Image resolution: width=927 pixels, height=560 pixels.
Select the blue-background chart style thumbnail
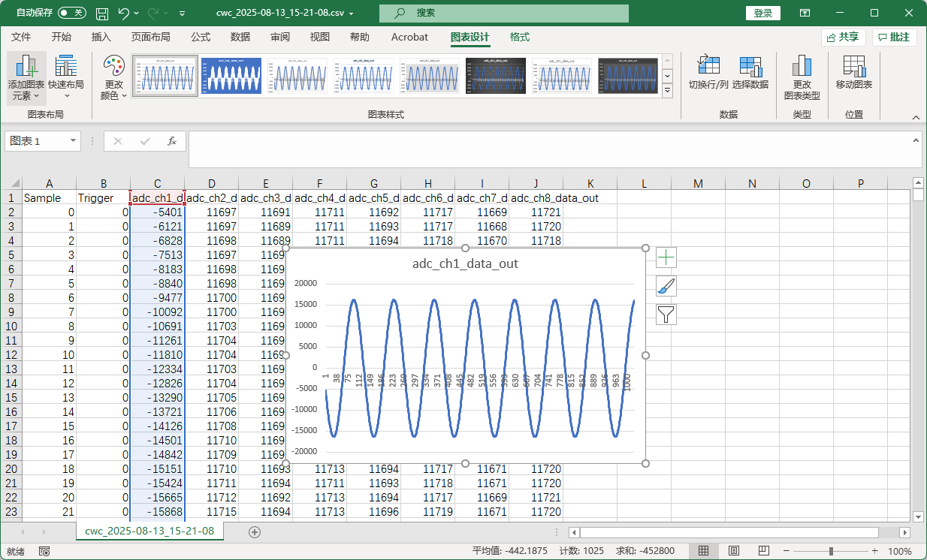pos(231,76)
